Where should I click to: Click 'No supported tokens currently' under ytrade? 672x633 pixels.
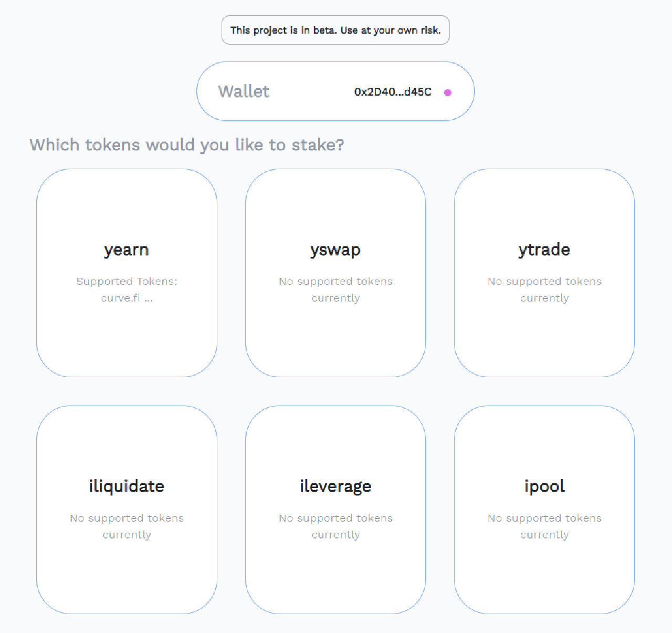coord(544,289)
